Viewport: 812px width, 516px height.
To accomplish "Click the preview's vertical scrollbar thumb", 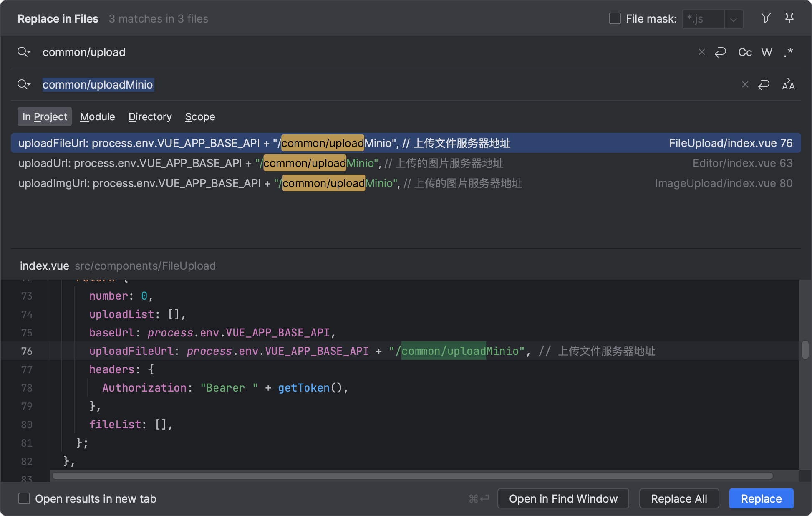I will pyautogui.click(x=805, y=350).
